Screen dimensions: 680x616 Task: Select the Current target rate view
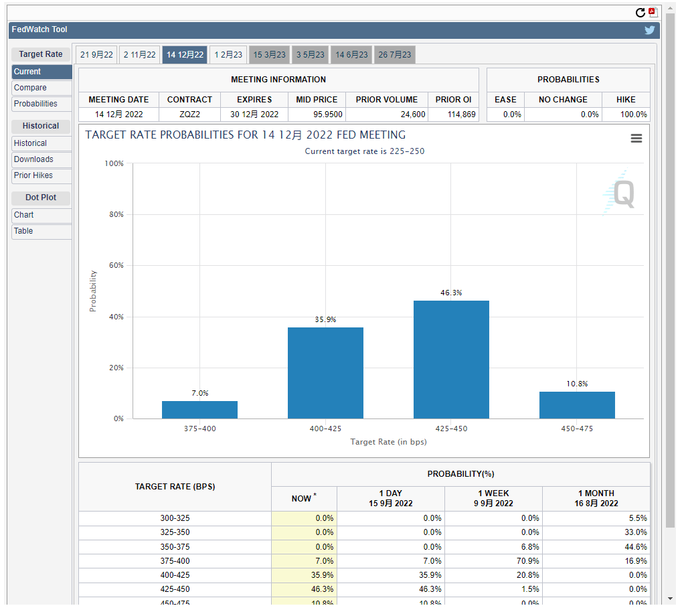click(41, 72)
